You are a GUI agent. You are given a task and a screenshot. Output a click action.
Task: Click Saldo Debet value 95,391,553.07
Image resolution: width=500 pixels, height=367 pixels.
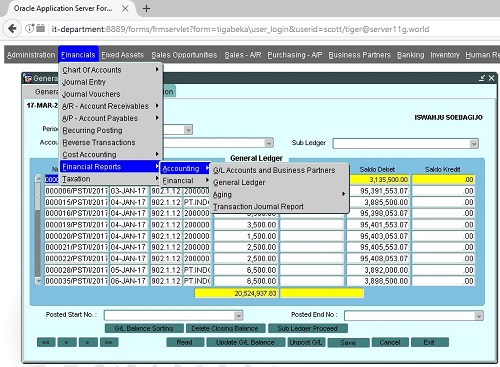point(378,191)
